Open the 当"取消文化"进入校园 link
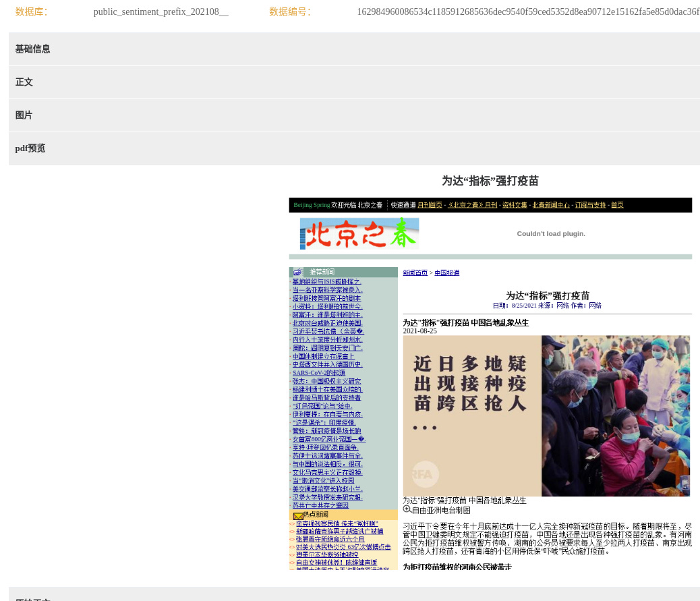Viewport: 700px width, 601px height. (323, 481)
